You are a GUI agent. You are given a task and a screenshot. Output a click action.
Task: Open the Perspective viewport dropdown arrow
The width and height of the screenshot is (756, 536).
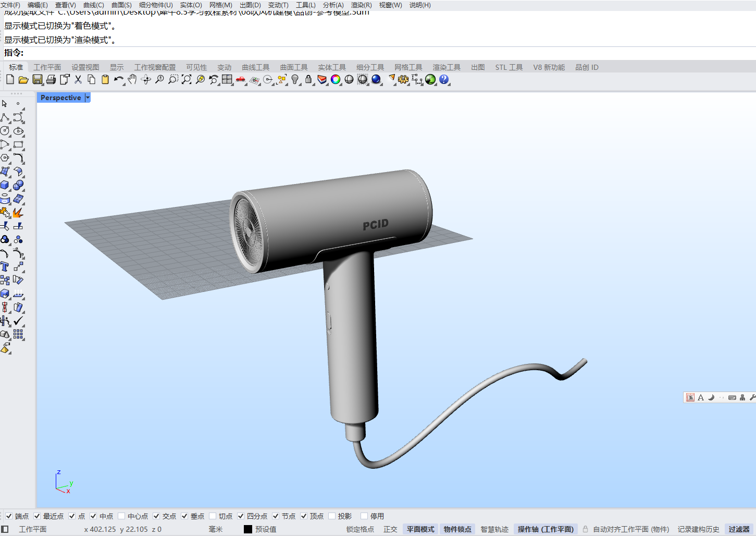click(88, 98)
